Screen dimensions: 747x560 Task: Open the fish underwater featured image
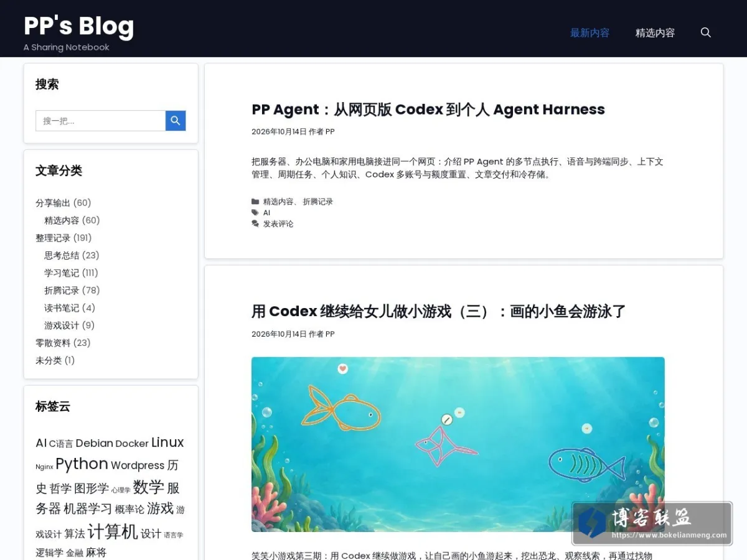click(x=458, y=444)
